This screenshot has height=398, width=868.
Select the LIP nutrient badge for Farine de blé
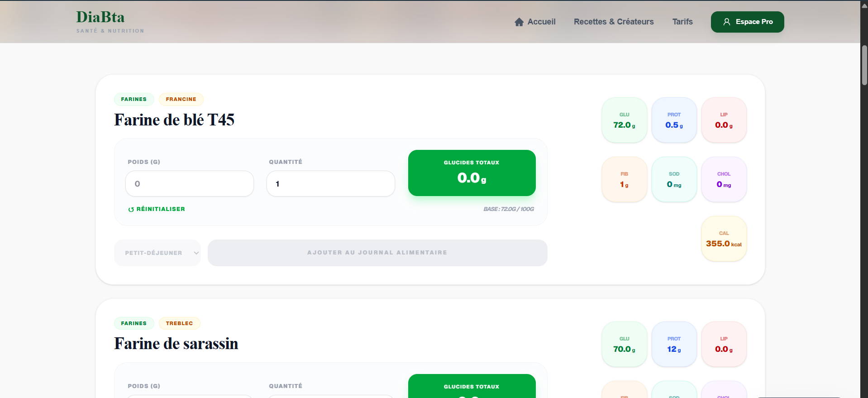[724, 120]
